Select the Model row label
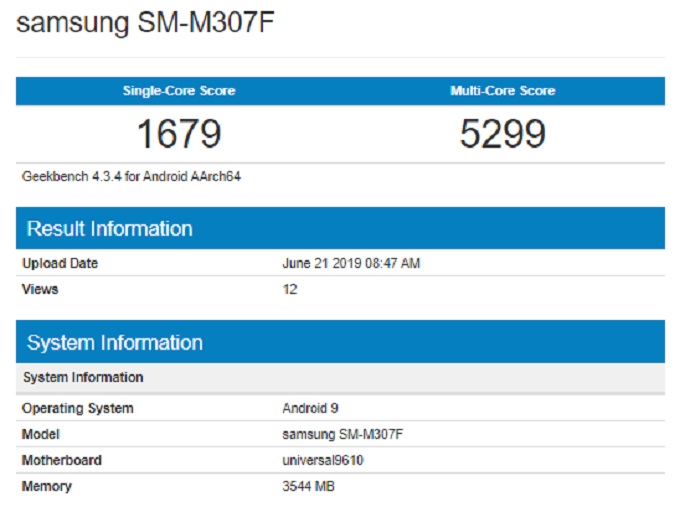The height and width of the screenshot is (507, 680). [41, 434]
